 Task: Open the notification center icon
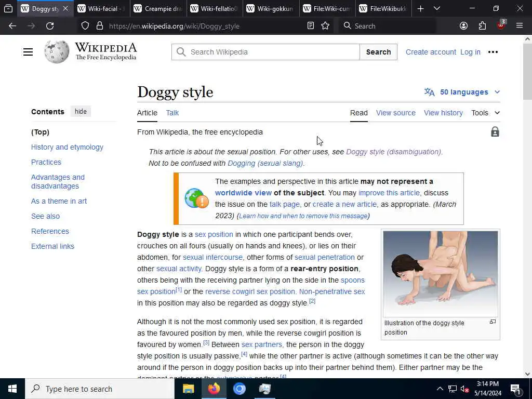(x=515, y=389)
